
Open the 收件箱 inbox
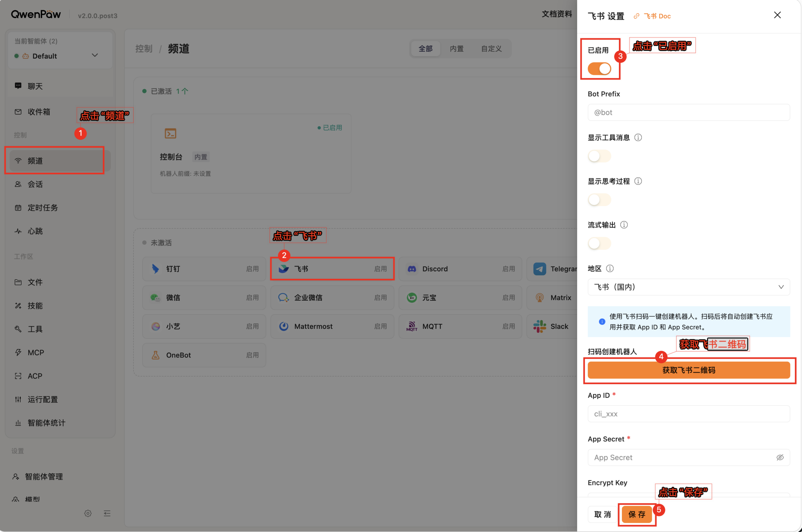[60, 111]
